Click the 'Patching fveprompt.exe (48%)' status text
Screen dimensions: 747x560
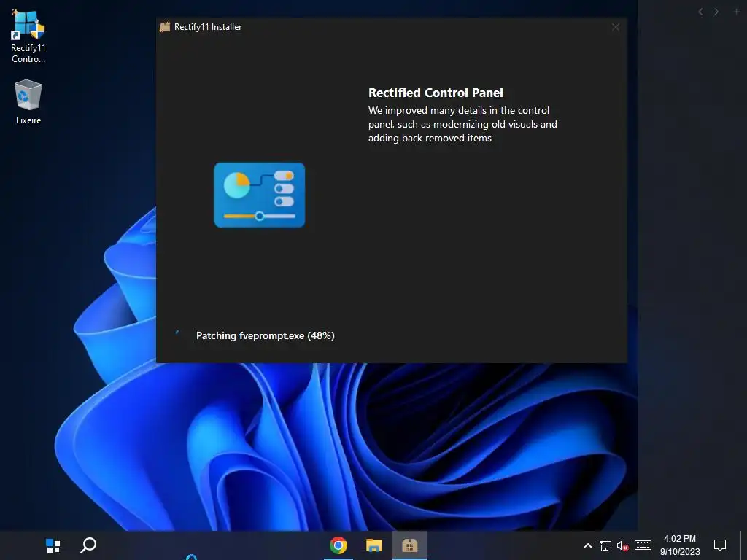(x=266, y=335)
